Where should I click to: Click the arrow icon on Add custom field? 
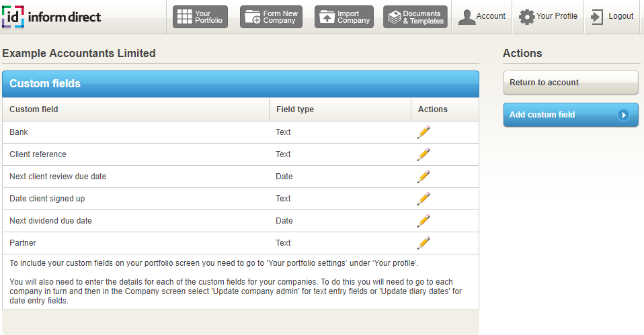click(x=623, y=115)
